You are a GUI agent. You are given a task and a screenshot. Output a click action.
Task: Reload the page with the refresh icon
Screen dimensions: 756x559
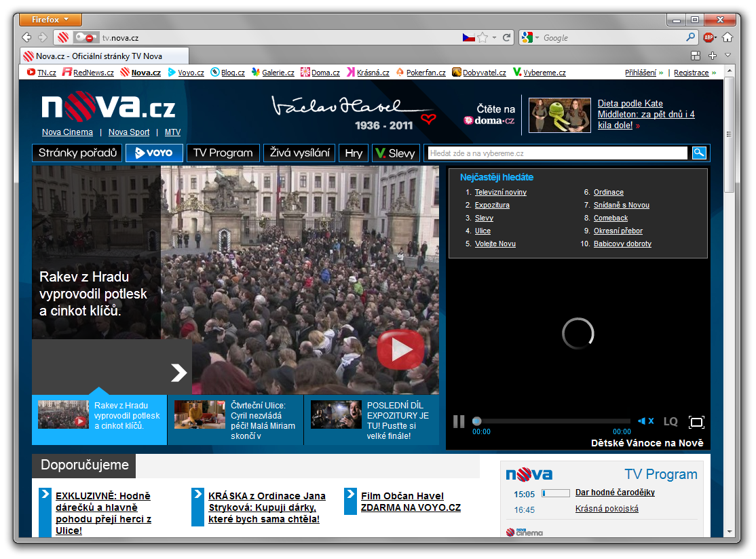coord(506,37)
